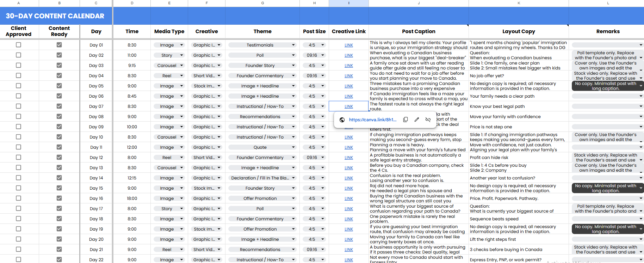Uncheck Content Ready checkbox for Day 07
The image size is (644, 263).
59,106
